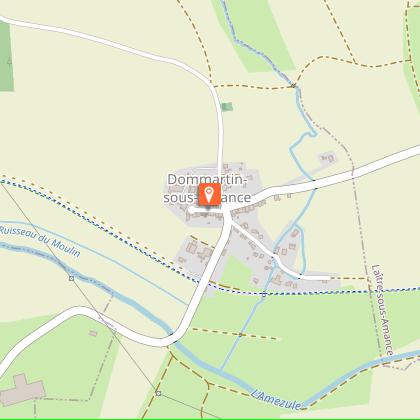Image resolution: width=420 pixels, height=420 pixels.
Task: Select the small green square beside the north road
Action: 227,107
